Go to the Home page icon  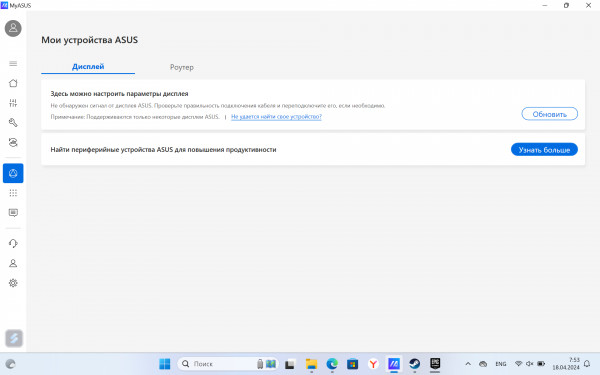coord(13,83)
